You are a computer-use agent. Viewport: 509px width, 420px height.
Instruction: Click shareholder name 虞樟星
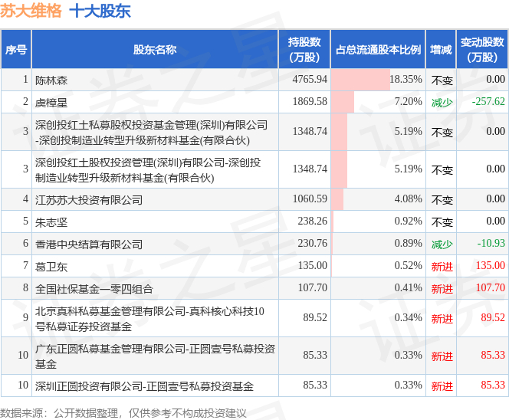click(x=51, y=103)
